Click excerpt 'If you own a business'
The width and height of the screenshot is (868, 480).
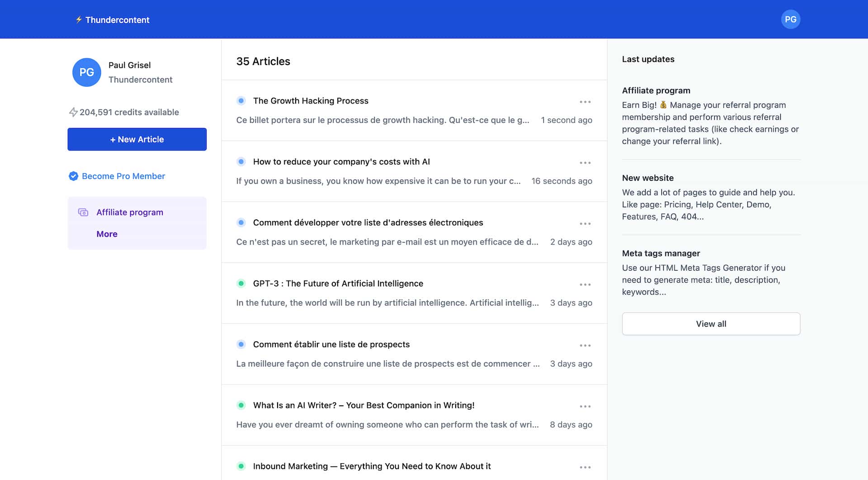(378, 181)
